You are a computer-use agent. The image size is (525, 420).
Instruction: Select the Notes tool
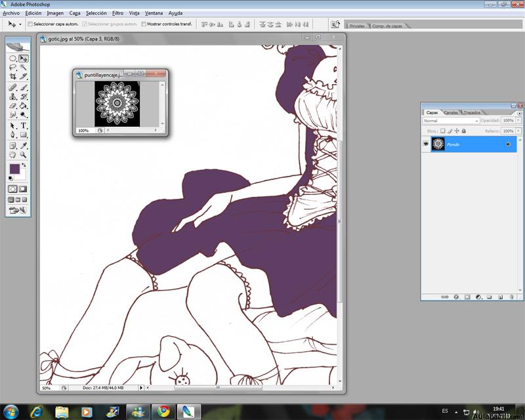(x=12, y=146)
